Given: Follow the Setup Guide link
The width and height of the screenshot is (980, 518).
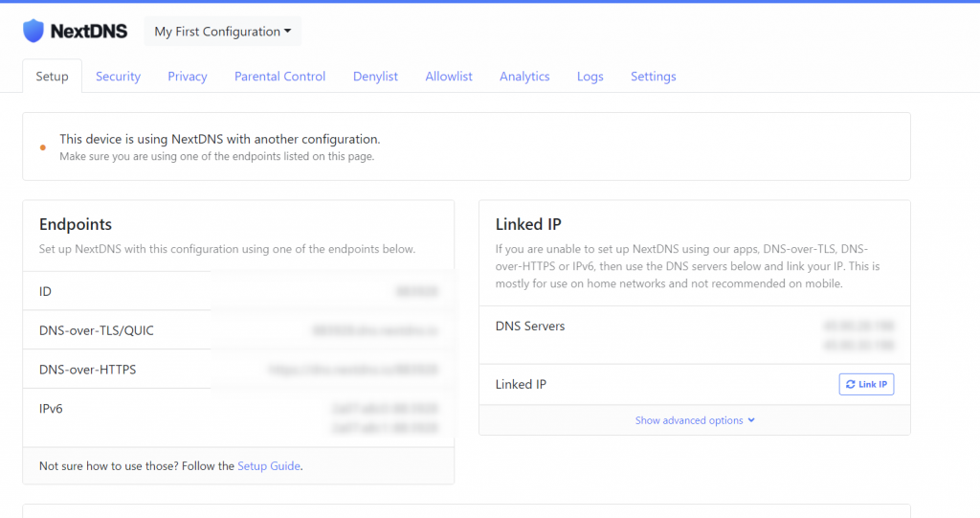Looking at the screenshot, I should [x=269, y=466].
